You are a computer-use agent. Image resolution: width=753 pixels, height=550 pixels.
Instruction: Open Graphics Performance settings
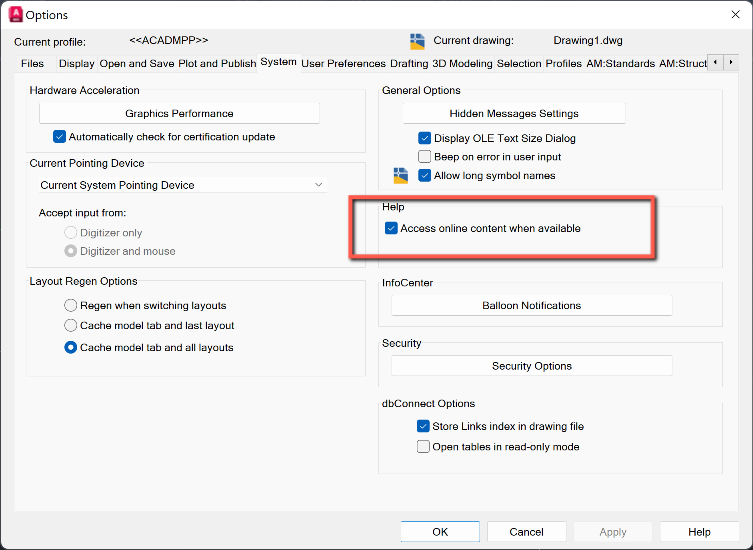179,114
